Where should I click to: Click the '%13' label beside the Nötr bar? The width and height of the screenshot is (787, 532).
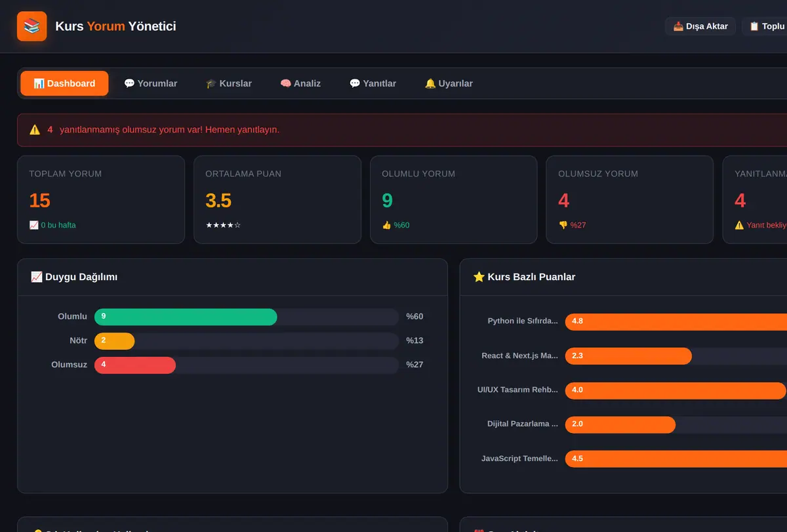414,341
